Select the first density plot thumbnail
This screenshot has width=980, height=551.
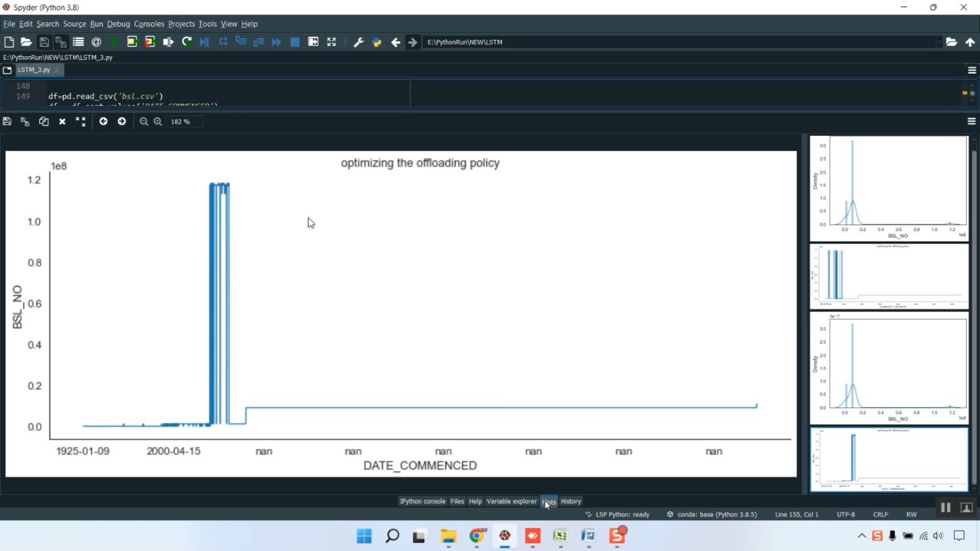click(889, 188)
